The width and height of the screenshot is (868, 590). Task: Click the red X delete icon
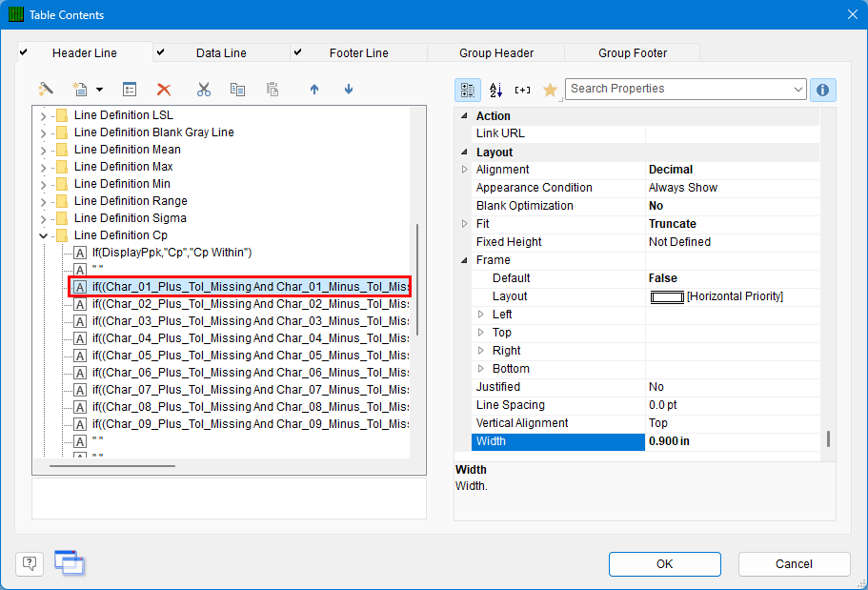point(164,90)
